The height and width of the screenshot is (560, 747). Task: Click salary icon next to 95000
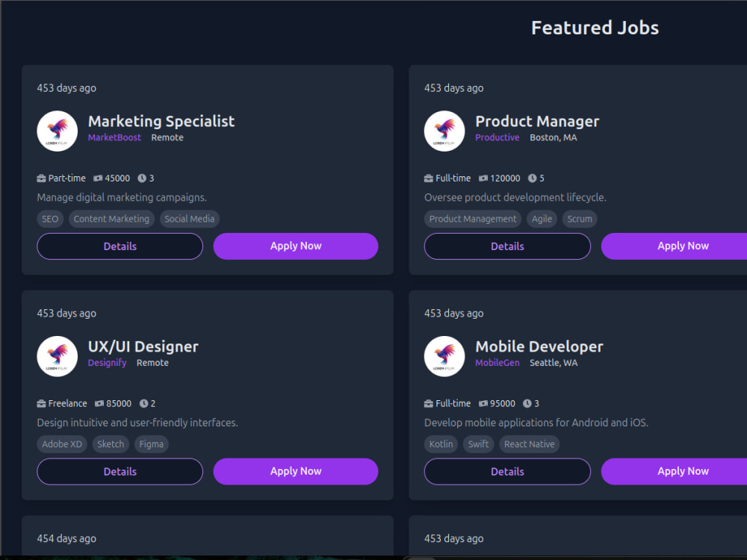point(483,403)
